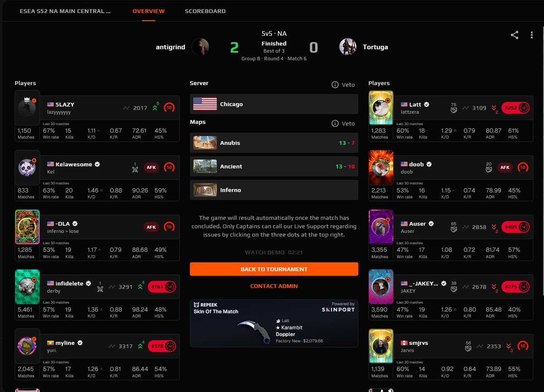Image resolution: width=544 pixels, height=392 pixels.
Task: Click the Back to Tournament button
Action: click(274, 269)
